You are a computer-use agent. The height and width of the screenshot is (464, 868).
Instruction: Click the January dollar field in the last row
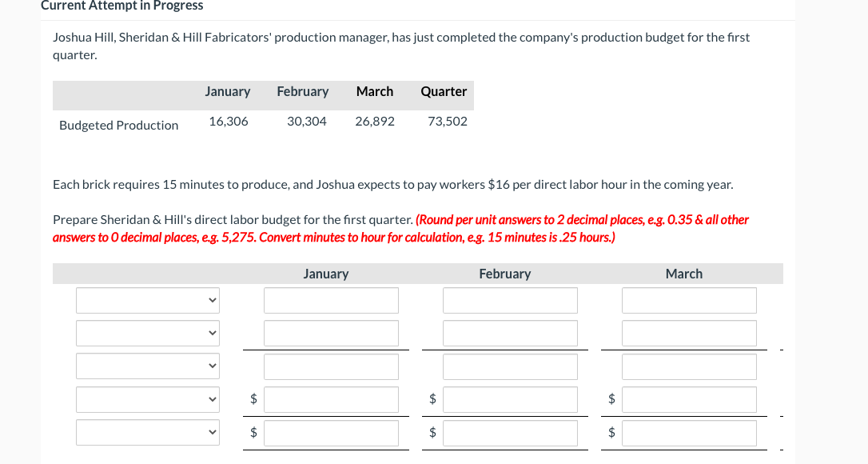click(x=331, y=433)
